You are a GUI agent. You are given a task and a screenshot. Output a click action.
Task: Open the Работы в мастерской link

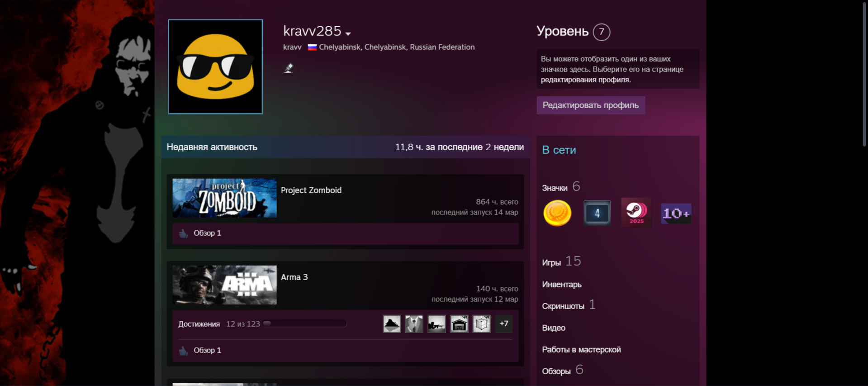click(581, 350)
